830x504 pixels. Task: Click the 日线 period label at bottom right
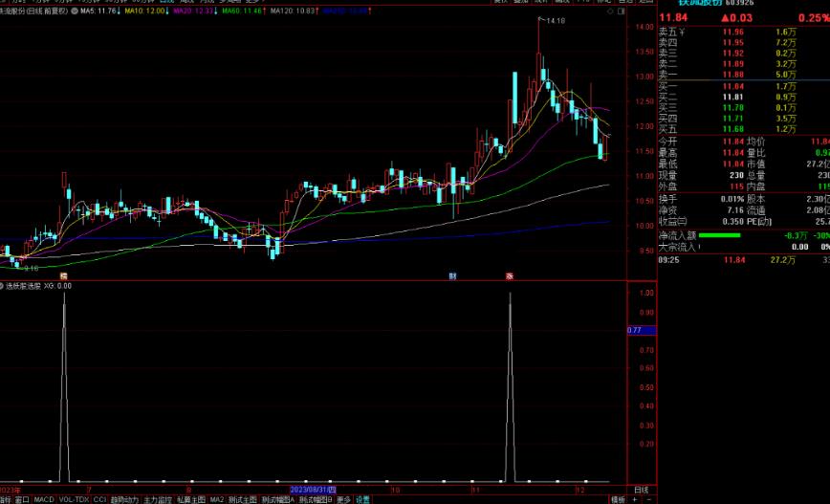tap(641, 490)
